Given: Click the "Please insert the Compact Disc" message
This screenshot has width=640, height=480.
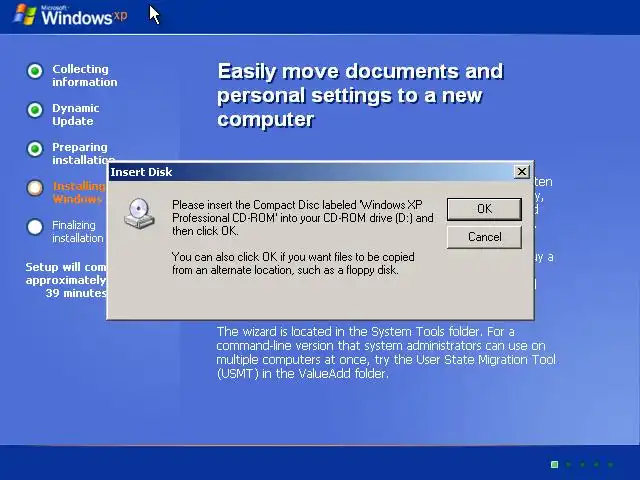Looking at the screenshot, I should [302, 218].
